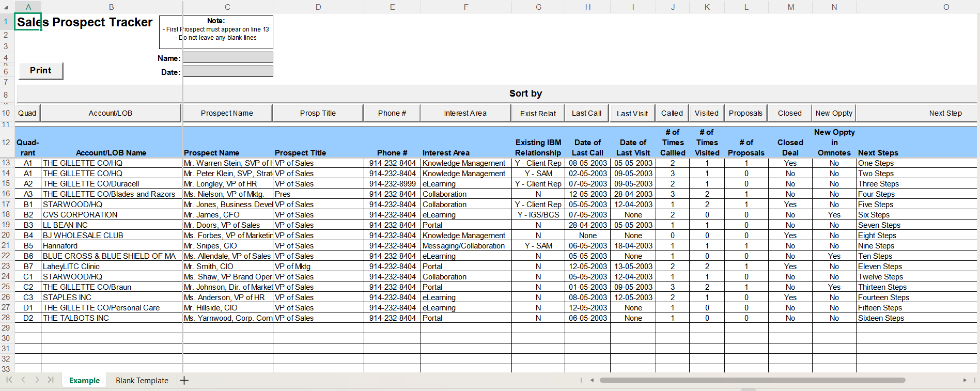Select last visit date '28-04-2003'
The width and height of the screenshot is (980, 391).
pyautogui.click(x=633, y=194)
